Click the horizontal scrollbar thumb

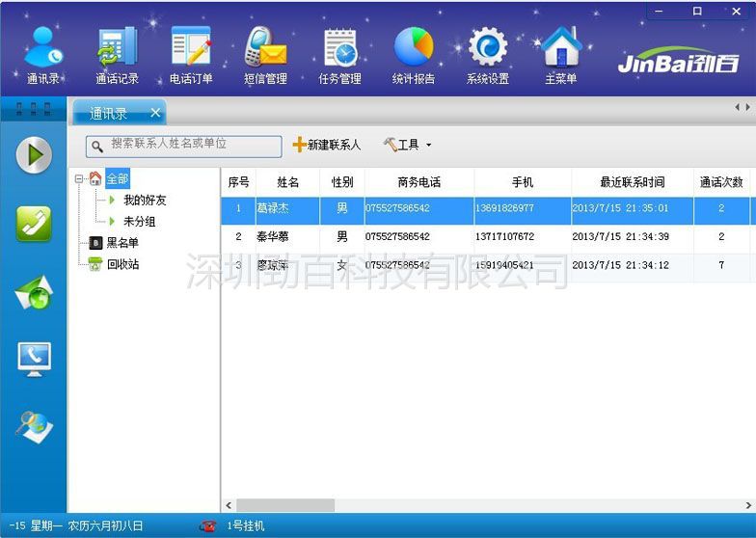click(285, 505)
